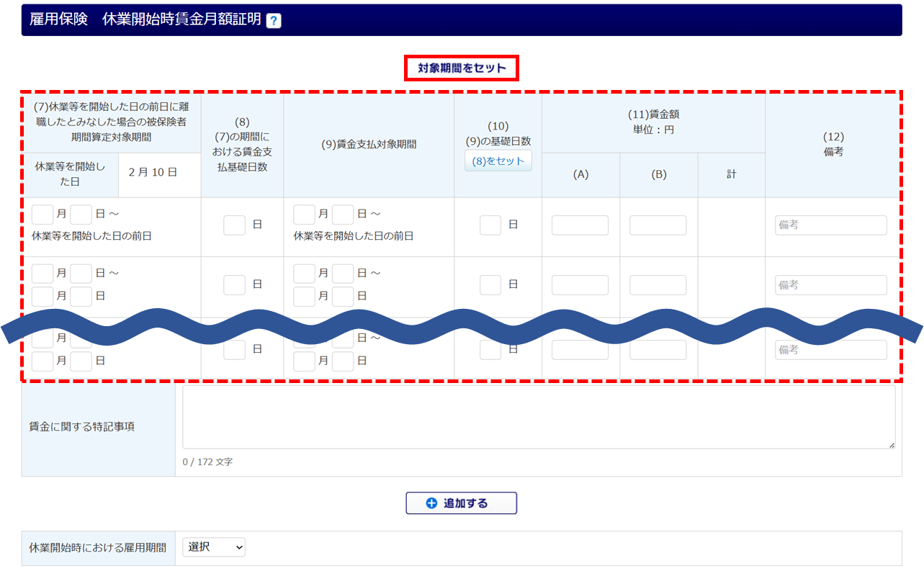The width and height of the screenshot is (924, 576).
Task: Click second row 賃金支払基礎日数 day field
Action: [234, 285]
